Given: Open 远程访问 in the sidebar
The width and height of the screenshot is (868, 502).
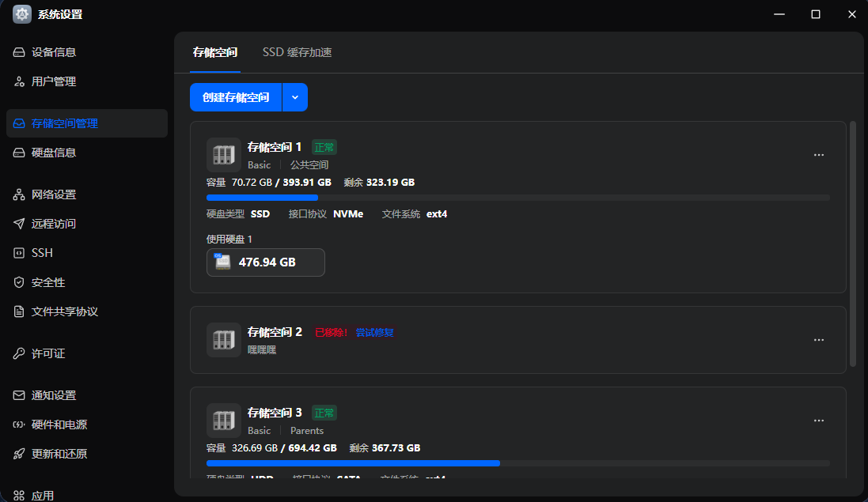Looking at the screenshot, I should coord(87,224).
